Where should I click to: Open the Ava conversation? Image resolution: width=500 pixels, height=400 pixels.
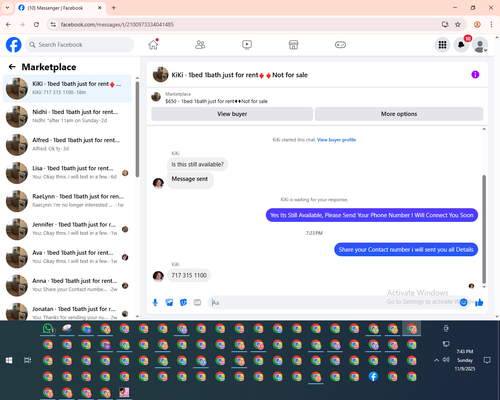67,257
